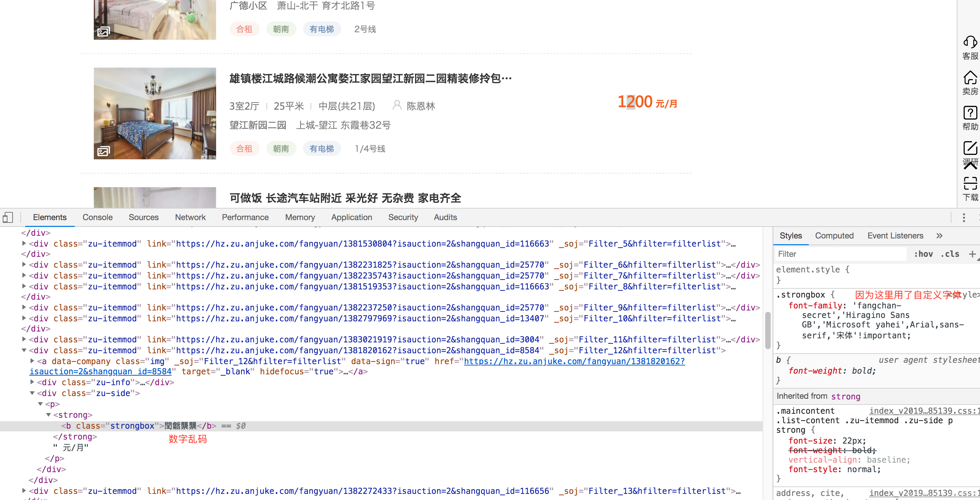Open DevTools three-dot customize menu
The image size is (980, 500).
point(963,217)
